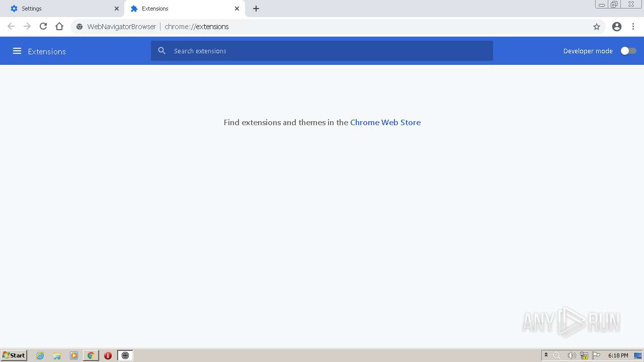Click the Extensions page title

(x=47, y=51)
